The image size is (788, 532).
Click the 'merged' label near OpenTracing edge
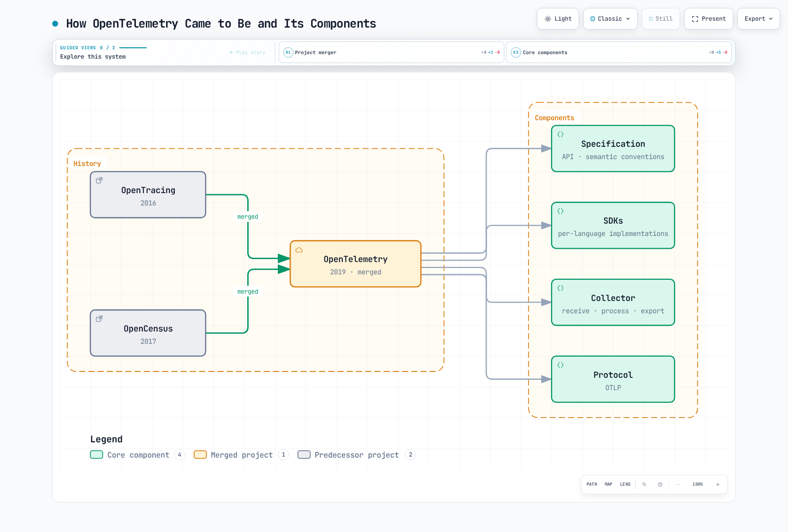point(247,217)
